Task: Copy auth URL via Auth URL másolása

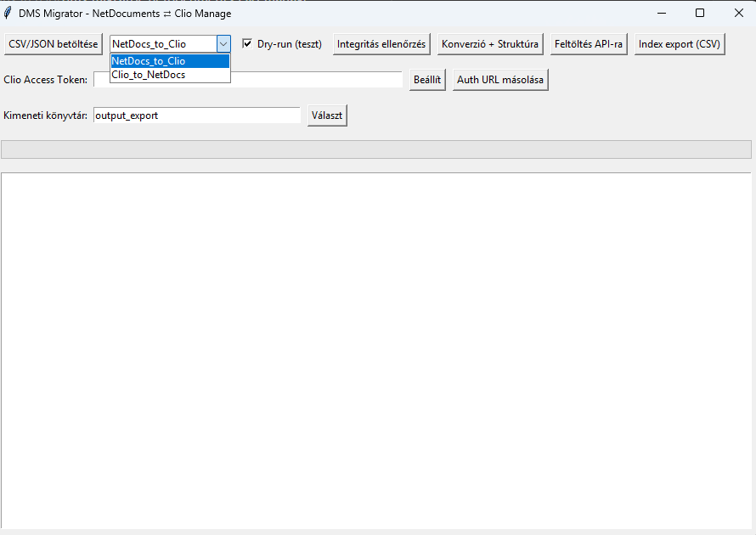Action: [500, 80]
